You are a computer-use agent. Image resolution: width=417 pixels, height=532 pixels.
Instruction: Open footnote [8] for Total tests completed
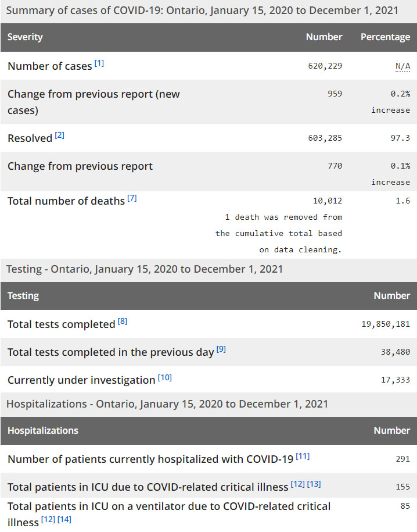point(122,322)
